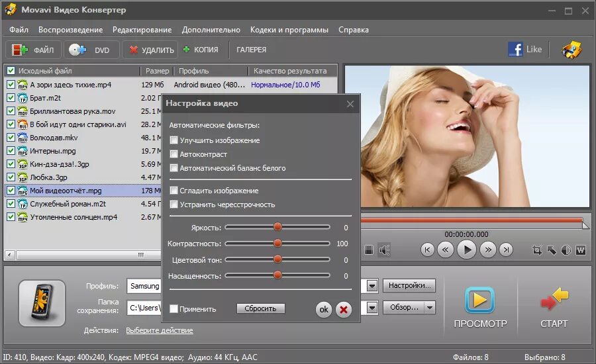Toggle the Применить checkbox

(x=174, y=309)
